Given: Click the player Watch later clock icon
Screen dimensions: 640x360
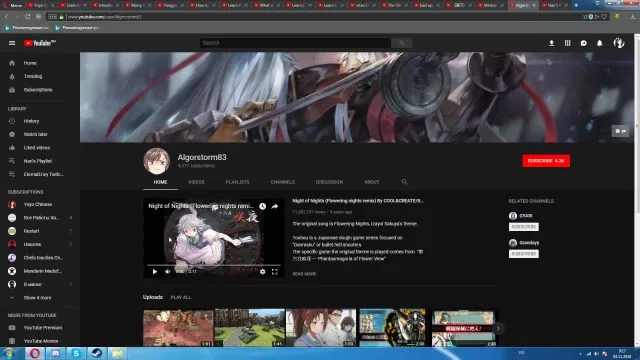Looking at the screenshot, I should (x=262, y=207).
